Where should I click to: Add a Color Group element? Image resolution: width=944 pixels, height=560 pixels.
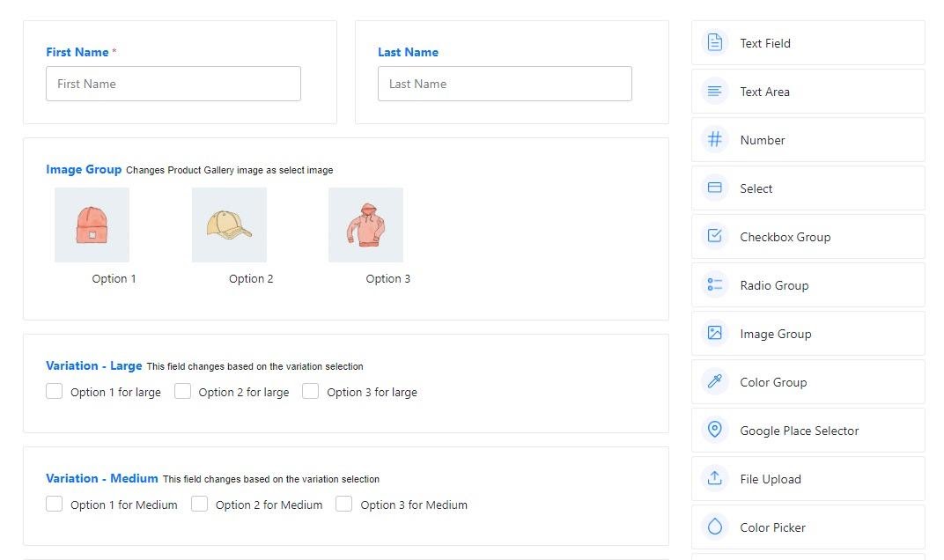click(x=808, y=382)
